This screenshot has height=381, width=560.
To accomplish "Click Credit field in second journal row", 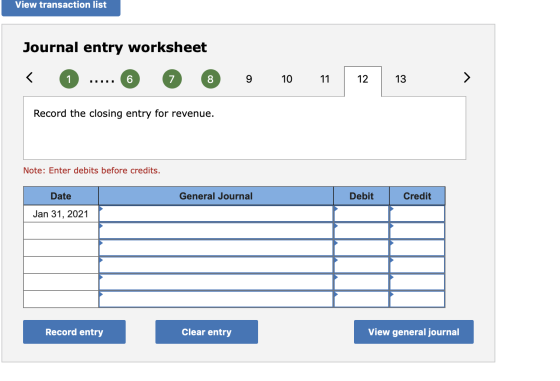I will point(417,231).
